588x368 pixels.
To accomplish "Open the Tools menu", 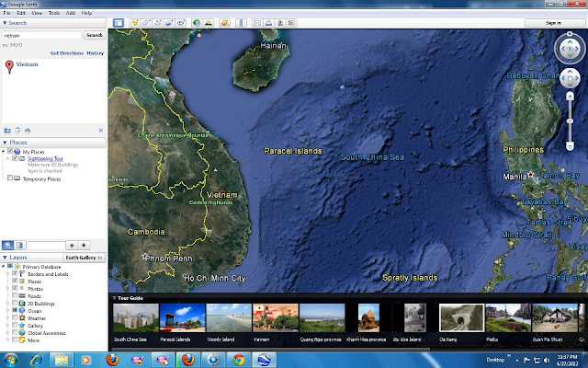I will [x=54, y=13].
